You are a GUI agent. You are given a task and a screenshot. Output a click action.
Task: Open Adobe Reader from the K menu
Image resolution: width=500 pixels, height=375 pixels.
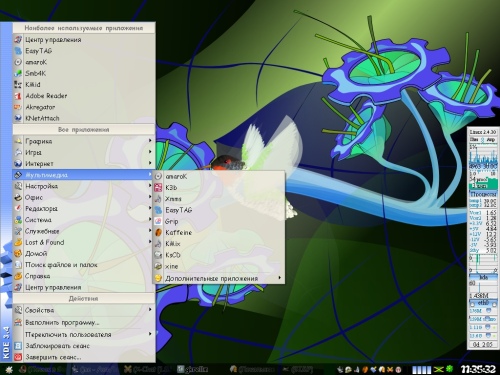(84, 96)
